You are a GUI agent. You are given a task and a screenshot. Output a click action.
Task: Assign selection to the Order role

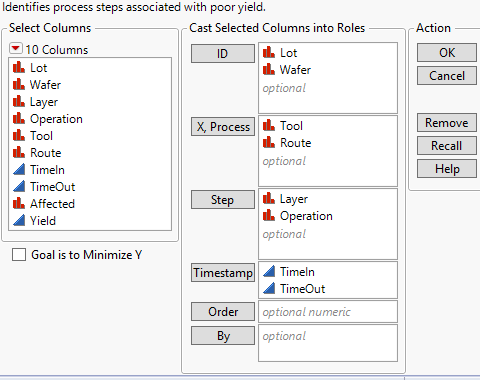click(223, 312)
